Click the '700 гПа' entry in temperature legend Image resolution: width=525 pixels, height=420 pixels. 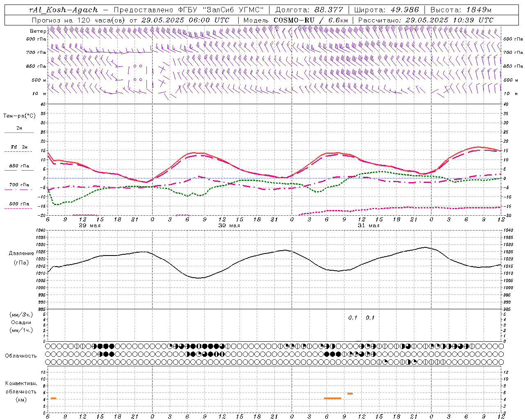point(19,185)
